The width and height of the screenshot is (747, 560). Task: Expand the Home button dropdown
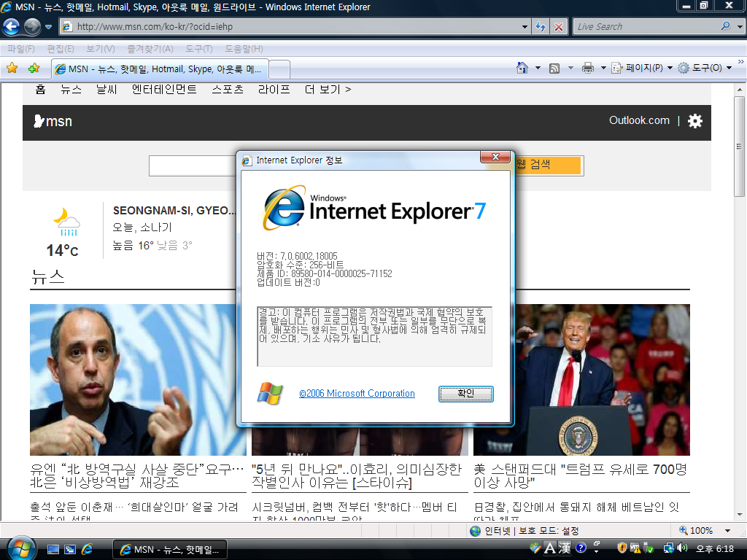tap(538, 68)
